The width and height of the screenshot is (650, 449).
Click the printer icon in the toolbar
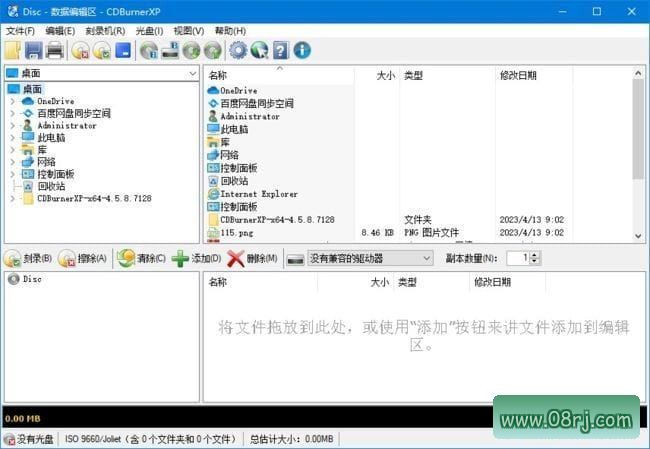point(55,51)
